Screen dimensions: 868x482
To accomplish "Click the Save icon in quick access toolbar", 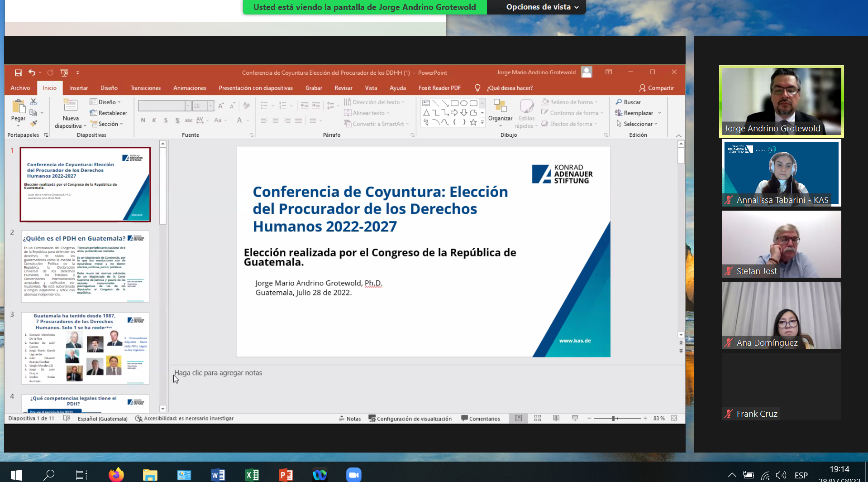I will click(x=18, y=72).
